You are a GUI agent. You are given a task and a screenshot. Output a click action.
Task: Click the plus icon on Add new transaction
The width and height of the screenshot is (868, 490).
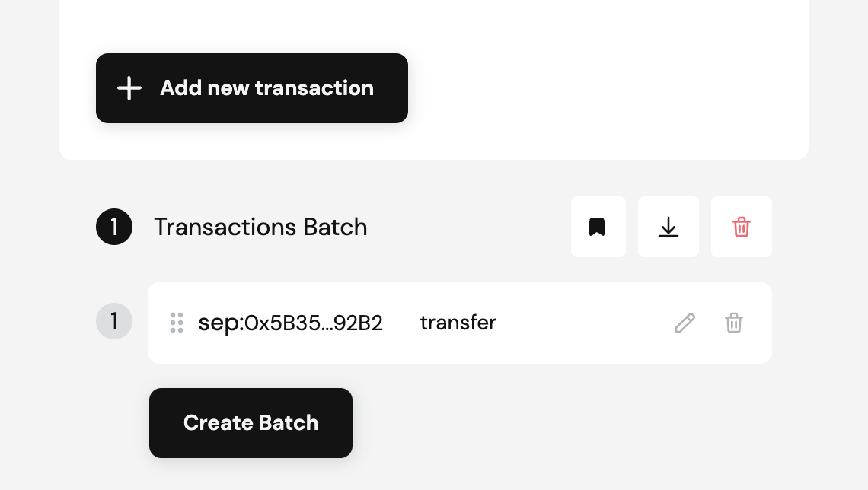(x=129, y=88)
